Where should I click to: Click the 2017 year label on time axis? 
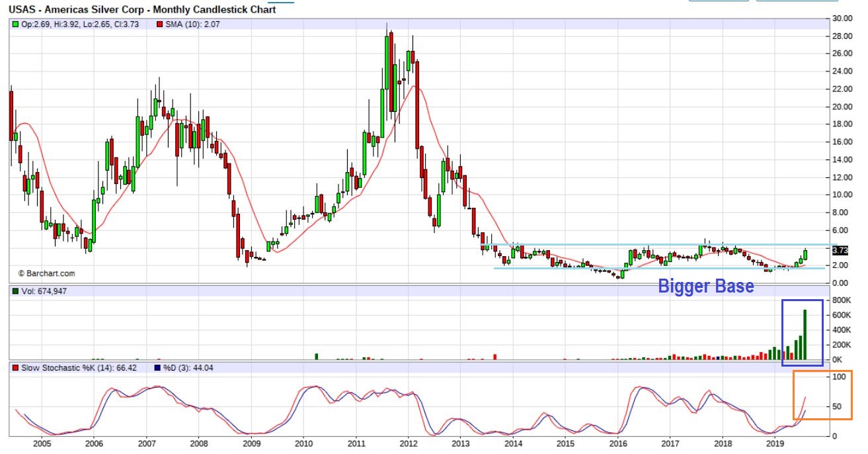point(670,443)
